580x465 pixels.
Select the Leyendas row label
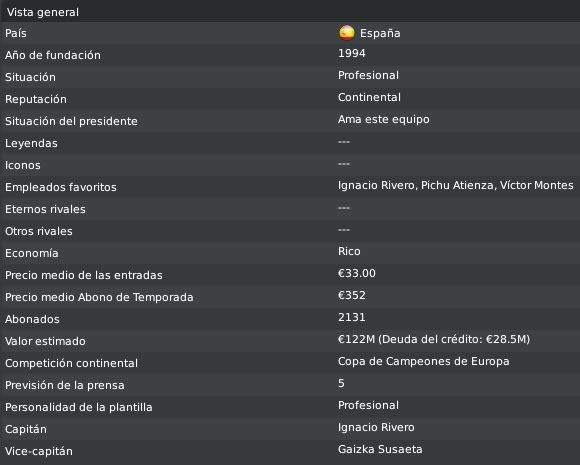click(31, 143)
